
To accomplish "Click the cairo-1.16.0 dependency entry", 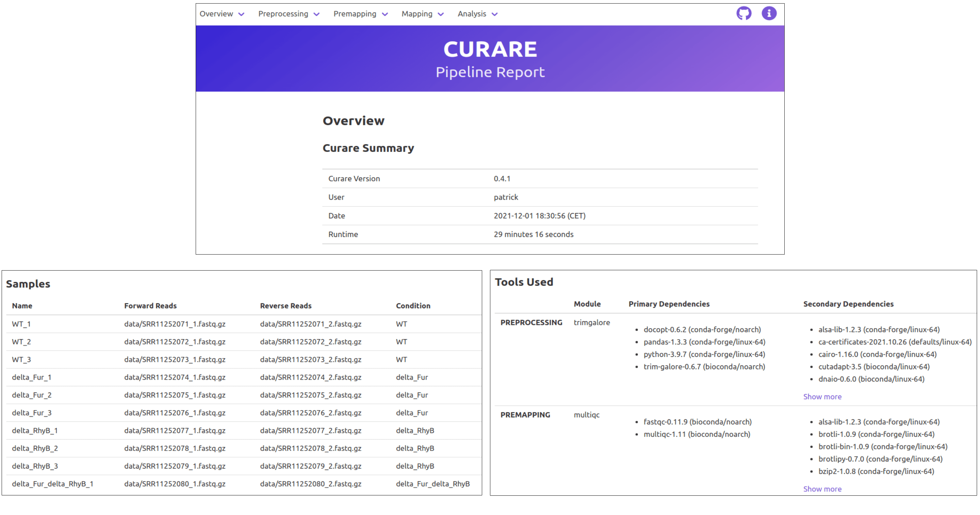I will pos(877,354).
